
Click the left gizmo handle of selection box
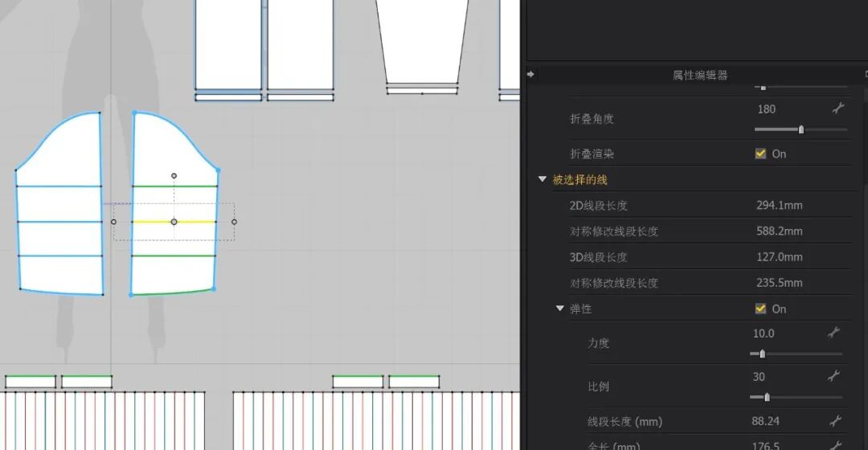pyautogui.click(x=113, y=222)
